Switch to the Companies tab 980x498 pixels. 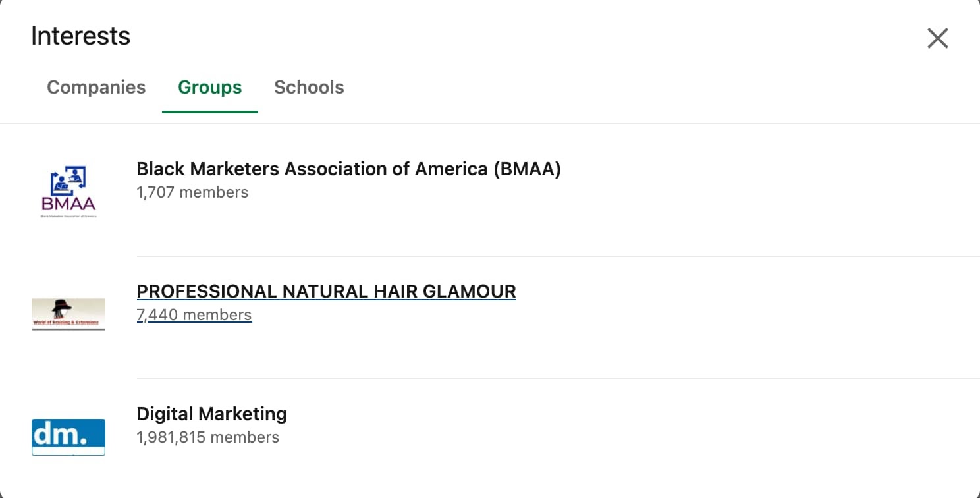click(96, 87)
